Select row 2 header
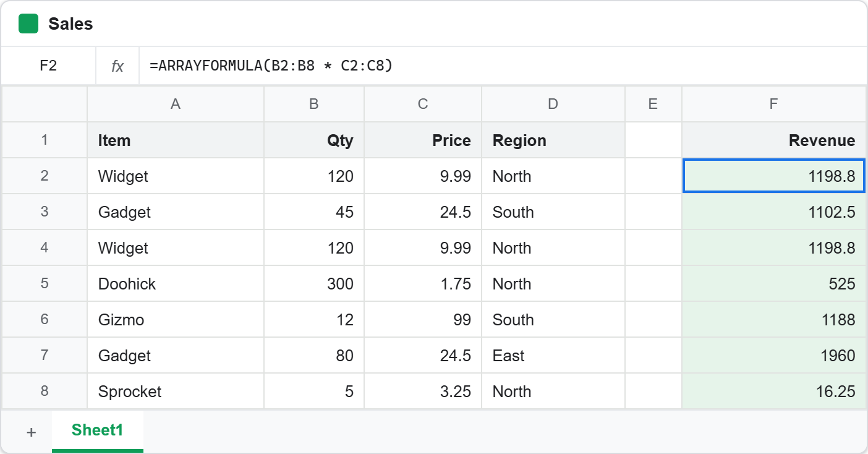The image size is (868, 454). click(45, 176)
